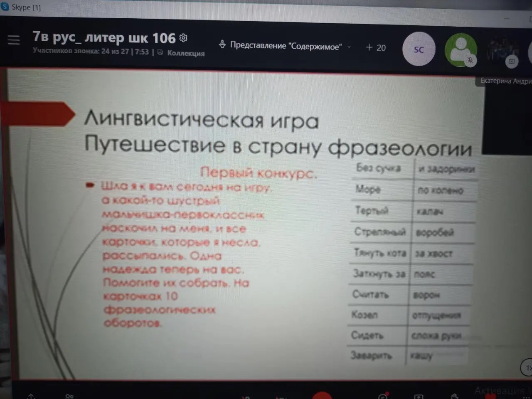Click the red end call button

pos(322,396)
